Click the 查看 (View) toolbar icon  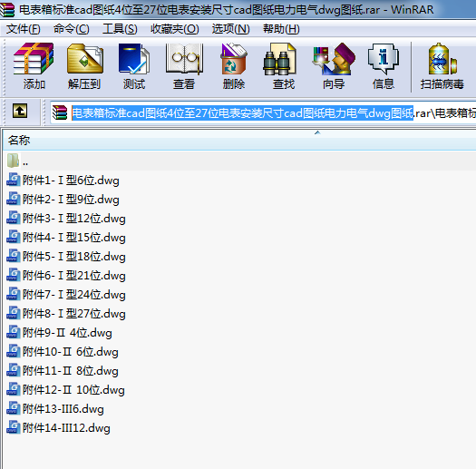click(x=184, y=59)
